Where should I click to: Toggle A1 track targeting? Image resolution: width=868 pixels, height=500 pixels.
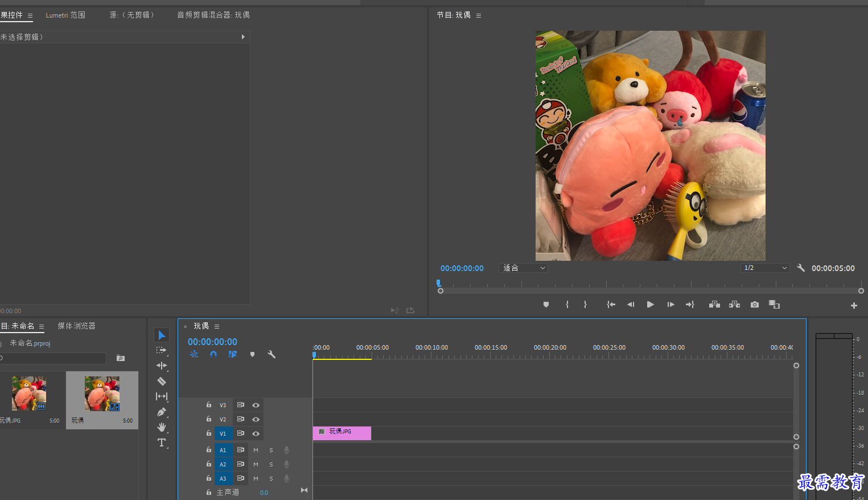223,450
